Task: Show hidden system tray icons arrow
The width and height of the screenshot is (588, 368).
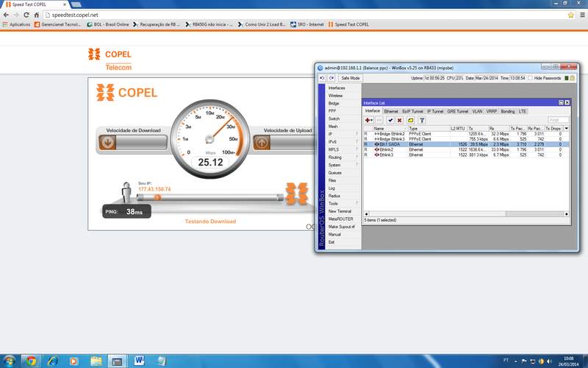Action: [516, 361]
